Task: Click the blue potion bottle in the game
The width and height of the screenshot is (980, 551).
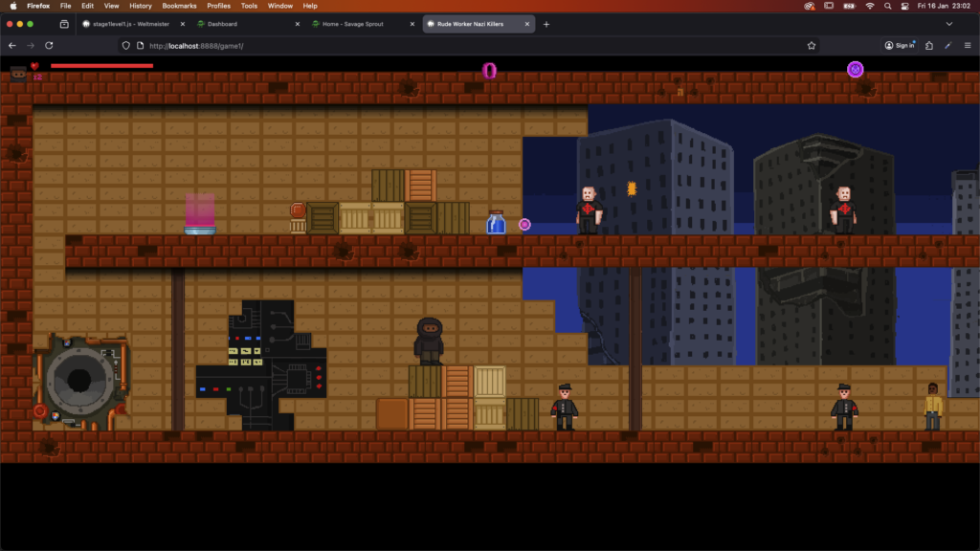Action: pos(496,224)
